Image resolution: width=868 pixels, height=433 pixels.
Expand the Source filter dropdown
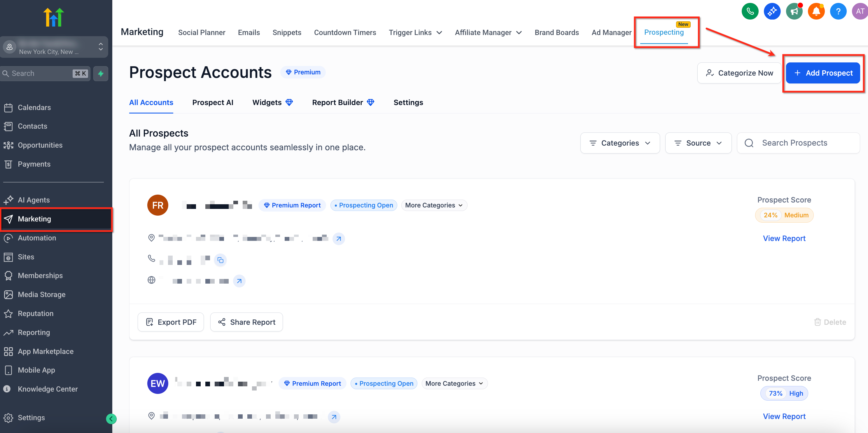click(x=698, y=143)
